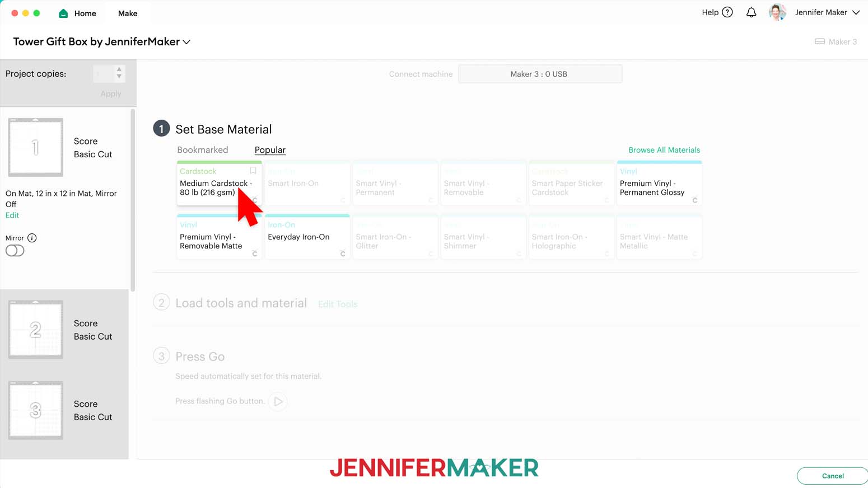Choose the Smart Paper Sticker Cardstock card
The height and width of the screenshot is (488, 868).
[571, 183]
